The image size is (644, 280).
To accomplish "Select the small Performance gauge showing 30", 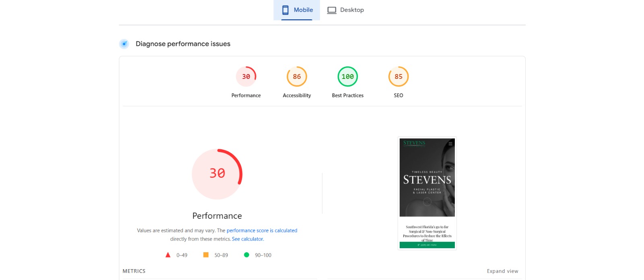I will tap(246, 76).
